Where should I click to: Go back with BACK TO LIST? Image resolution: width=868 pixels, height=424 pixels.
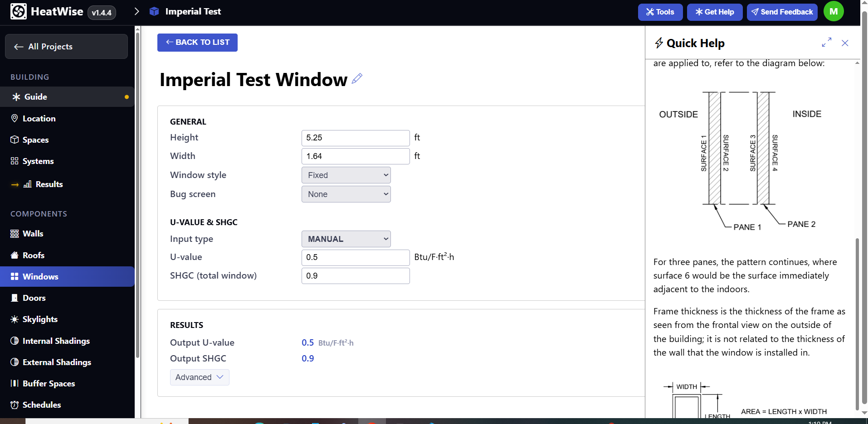click(197, 42)
